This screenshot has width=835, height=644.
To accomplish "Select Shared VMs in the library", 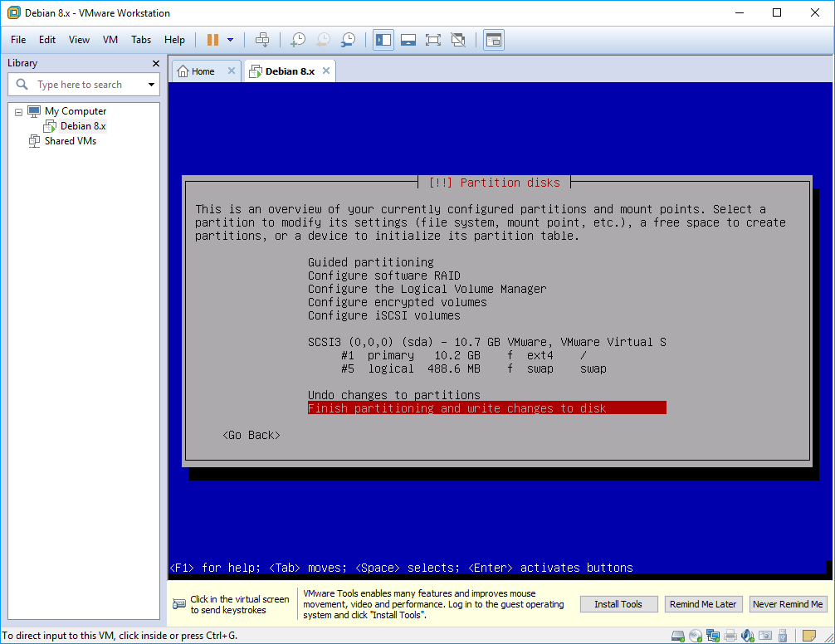I will click(x=70, y=141).
